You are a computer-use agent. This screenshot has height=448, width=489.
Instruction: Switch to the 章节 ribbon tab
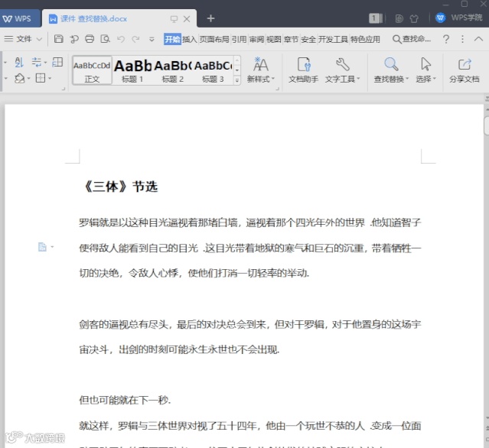(x=291, y=39)
